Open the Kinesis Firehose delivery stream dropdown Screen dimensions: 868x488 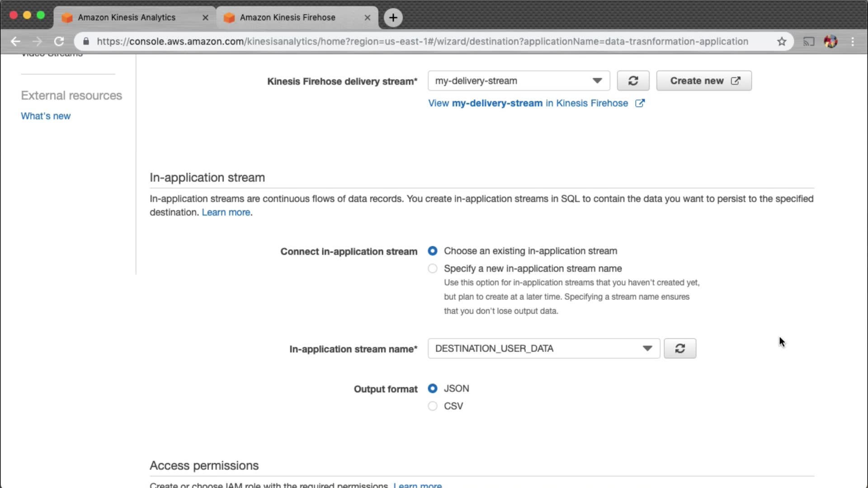click(519, 81)
